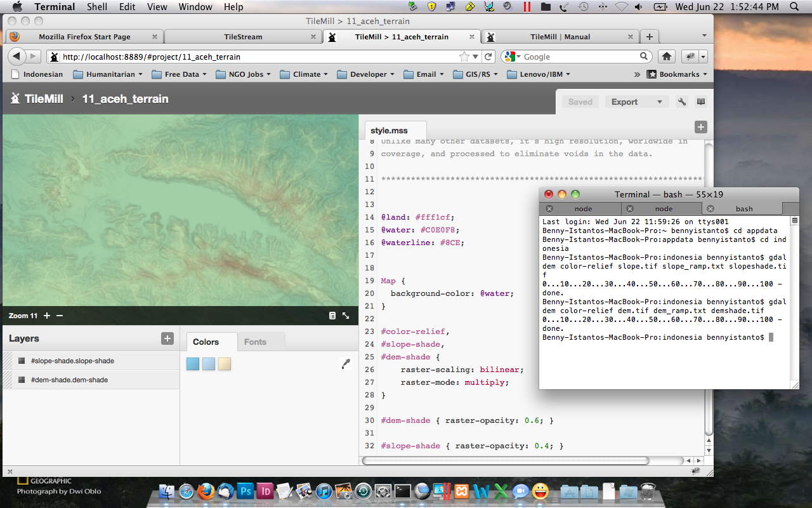Open the Export dropdown menu
The width and height of the screenshot is (812, 508).
tap(636, 102)
